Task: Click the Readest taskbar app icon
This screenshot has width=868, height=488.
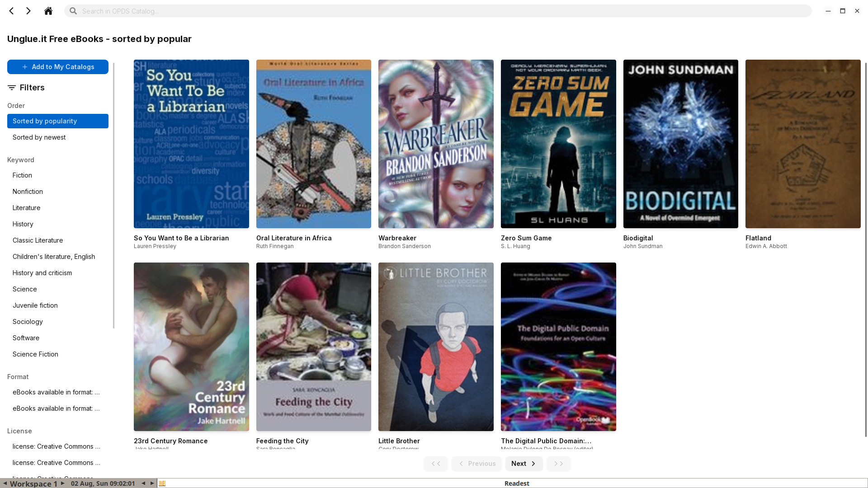Action: tap(162, 483)
